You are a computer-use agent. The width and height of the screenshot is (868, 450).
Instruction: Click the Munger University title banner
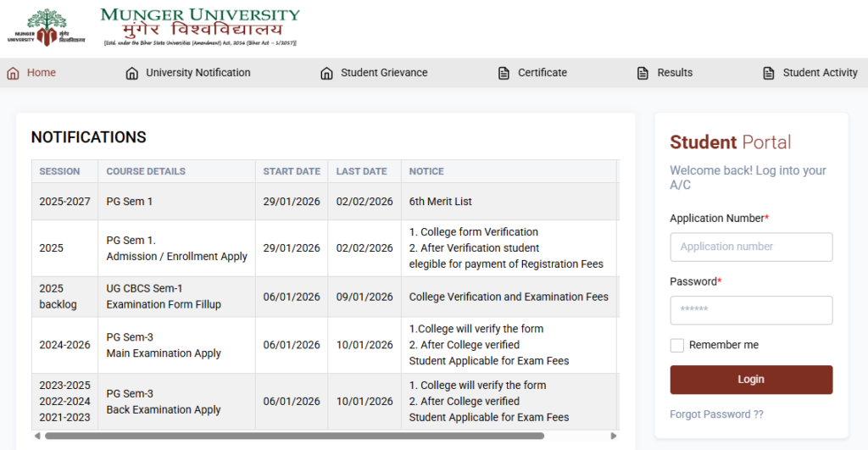click(x=200, y=26)
